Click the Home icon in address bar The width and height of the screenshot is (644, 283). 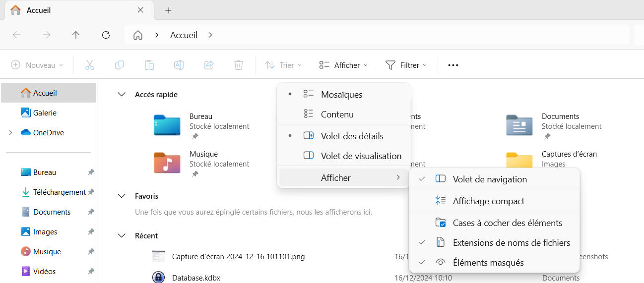(x=138, y=35)
